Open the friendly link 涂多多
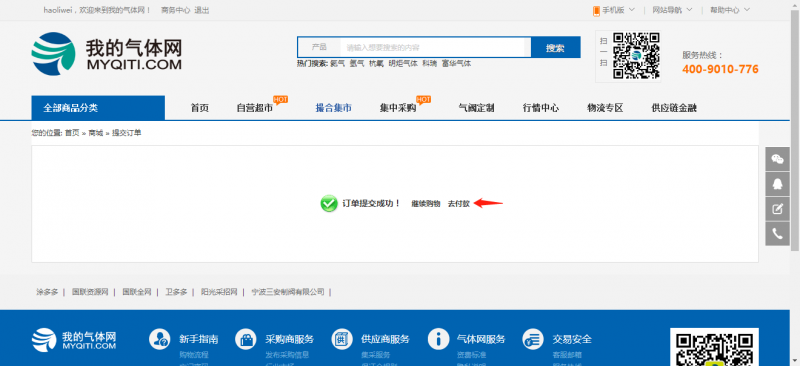800x366 pixels. (47, 292)
